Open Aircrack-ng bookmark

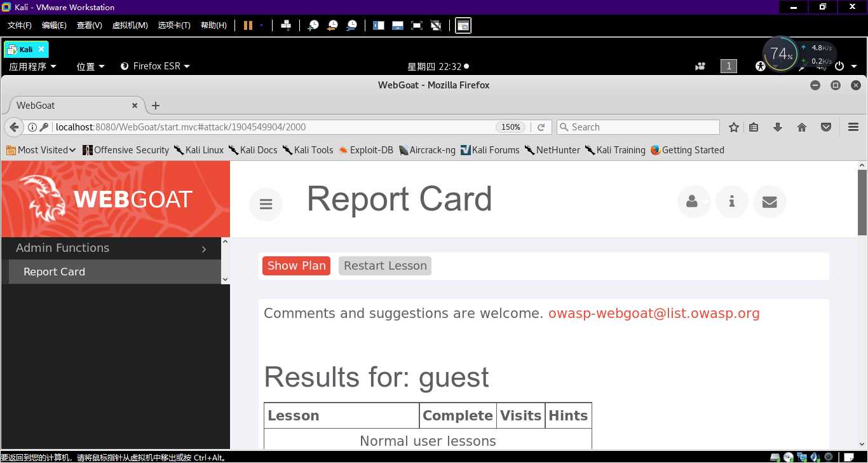pyautogui.click(x=427, y=150)
